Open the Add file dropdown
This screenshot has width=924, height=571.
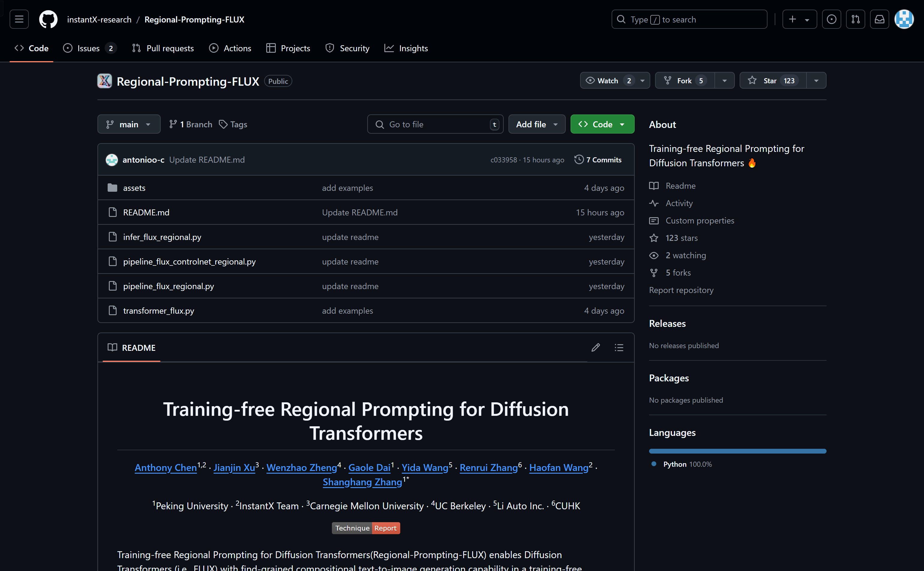(537, 124)
